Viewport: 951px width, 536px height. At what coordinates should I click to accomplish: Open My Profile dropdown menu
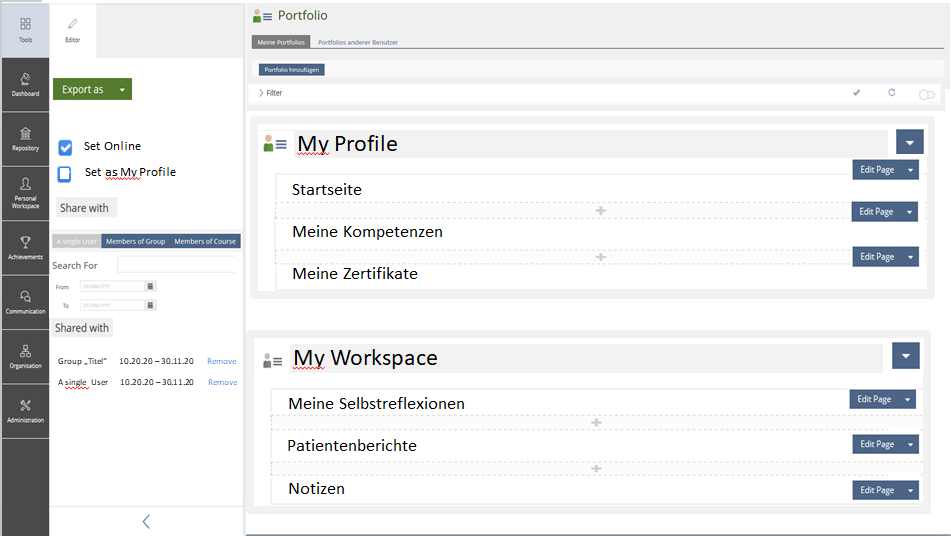pos(909,142)
